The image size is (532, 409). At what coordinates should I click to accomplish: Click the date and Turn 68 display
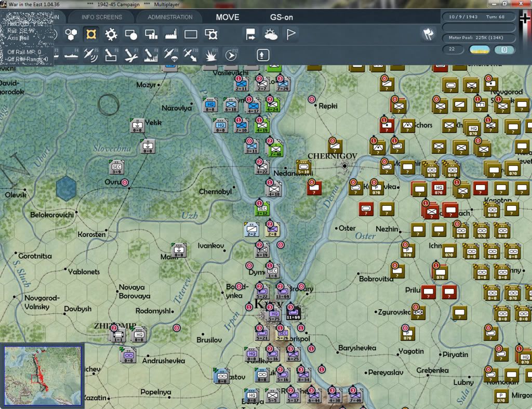point(478,17)
